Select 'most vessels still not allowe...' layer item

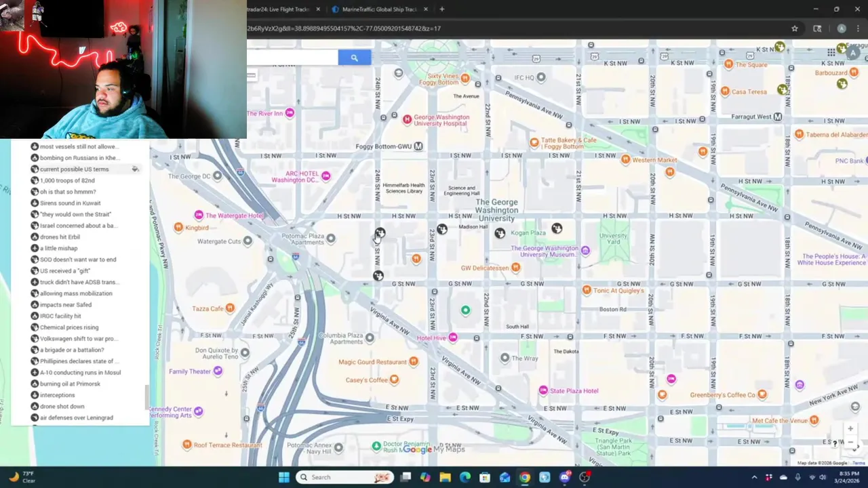79,146
